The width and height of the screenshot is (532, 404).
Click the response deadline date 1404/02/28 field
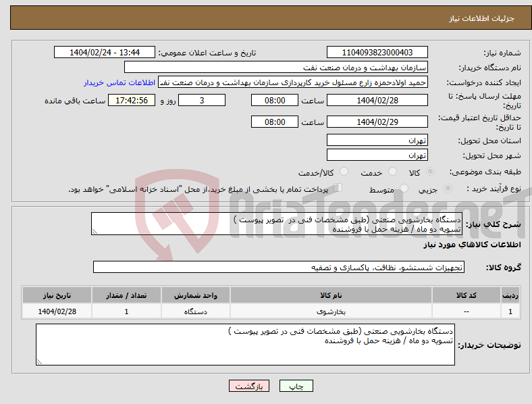[377, 101]
